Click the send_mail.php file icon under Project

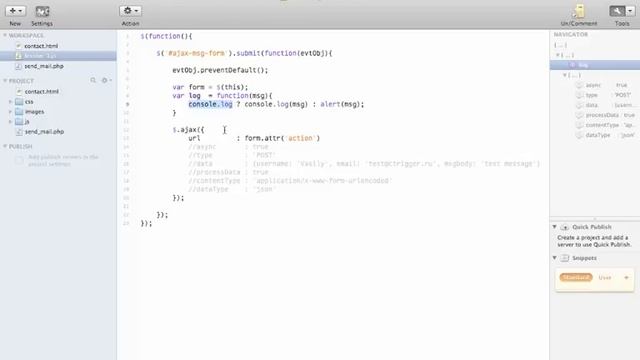[19, 131]
